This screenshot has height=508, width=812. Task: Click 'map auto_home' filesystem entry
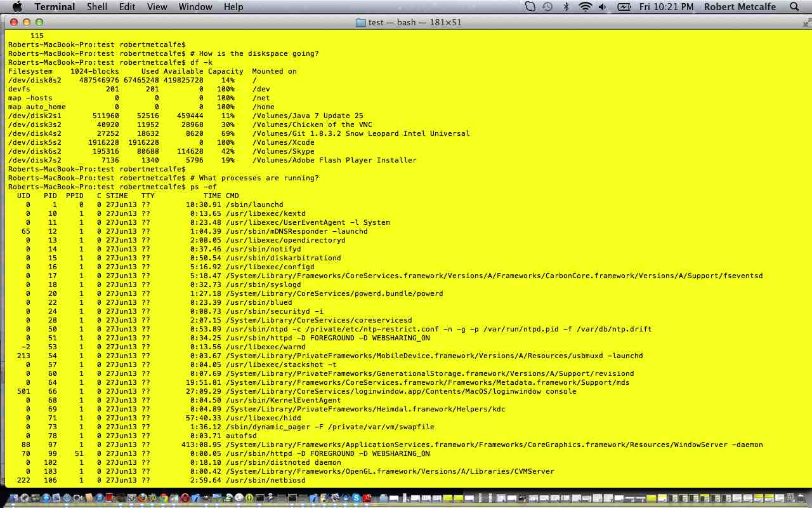click(x=37, y=107)
